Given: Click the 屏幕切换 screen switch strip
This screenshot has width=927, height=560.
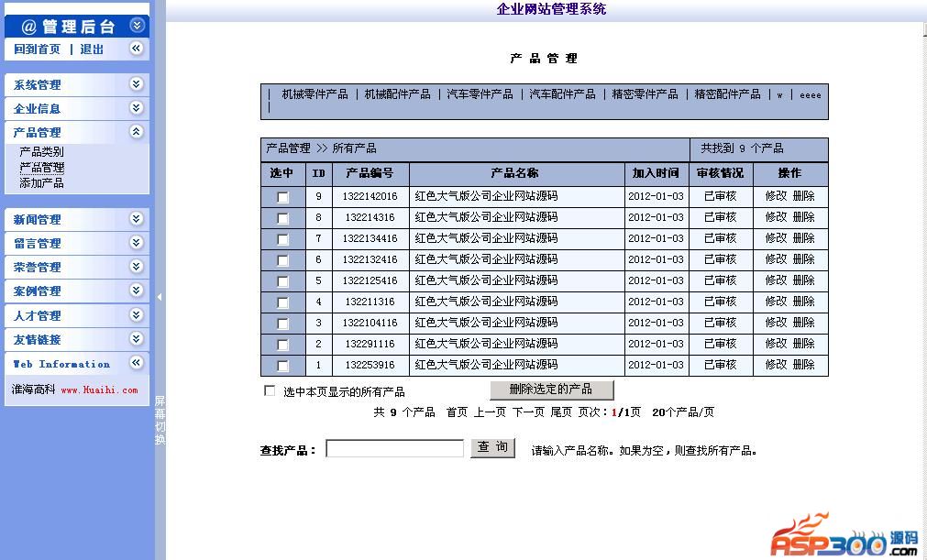Looking at the screenshot, I should click(160, 420).
